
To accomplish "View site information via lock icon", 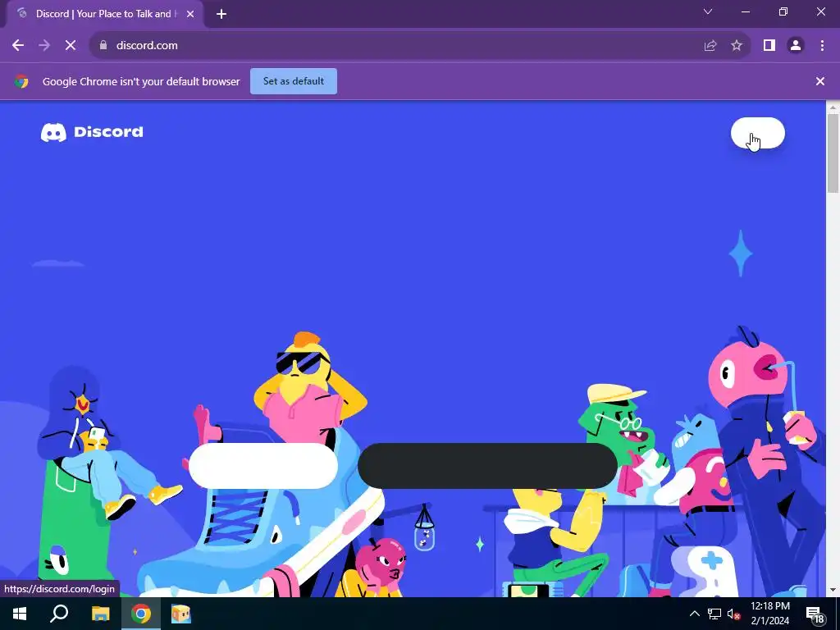I will pos(103,46).
